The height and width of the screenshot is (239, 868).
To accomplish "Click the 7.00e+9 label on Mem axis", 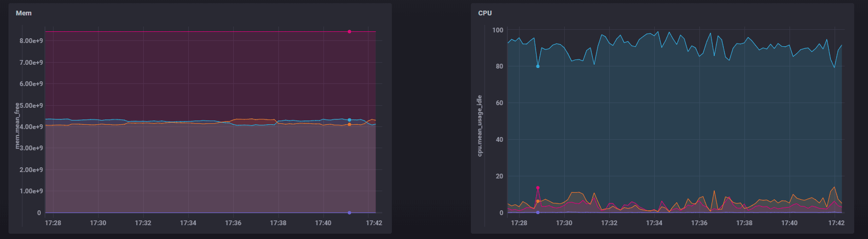I will 31,63.
